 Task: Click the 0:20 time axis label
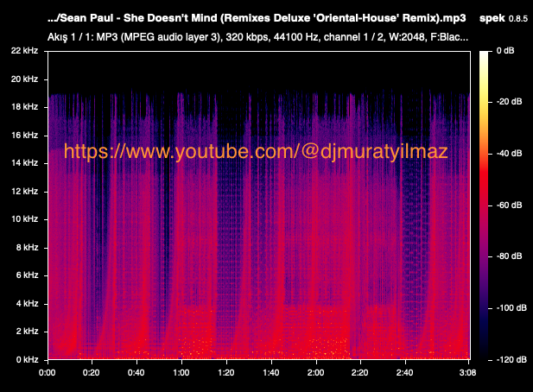92,373
